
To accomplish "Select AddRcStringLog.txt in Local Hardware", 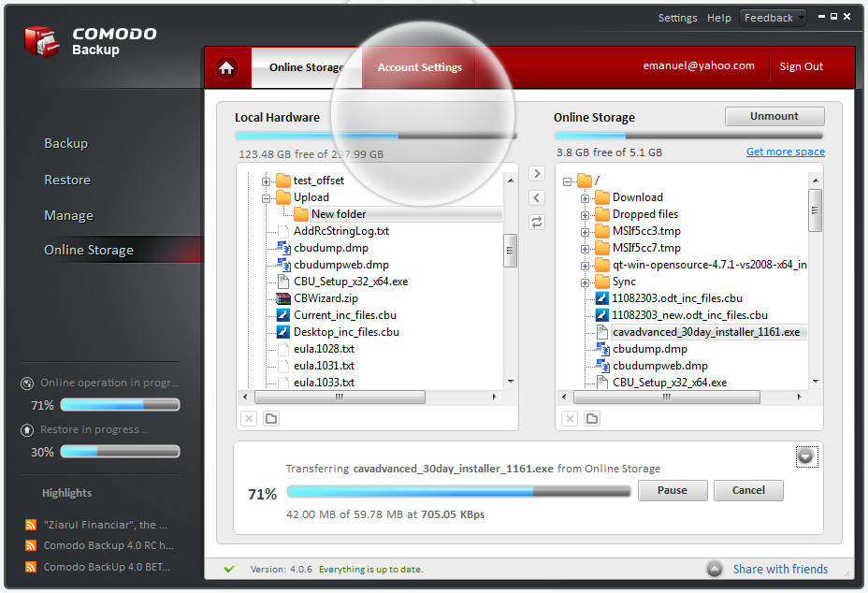I will tap(341, 231).
